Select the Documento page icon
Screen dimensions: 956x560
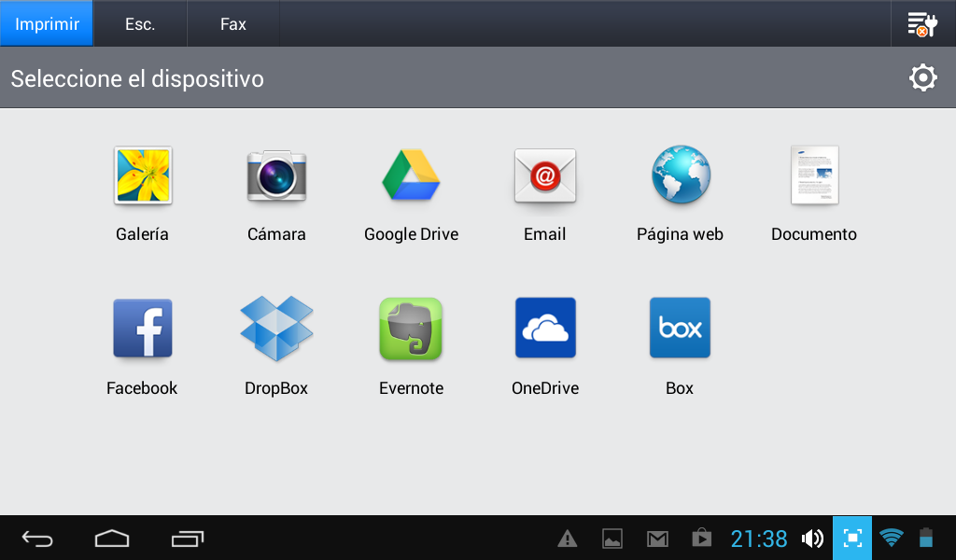(x=814, y=175)
